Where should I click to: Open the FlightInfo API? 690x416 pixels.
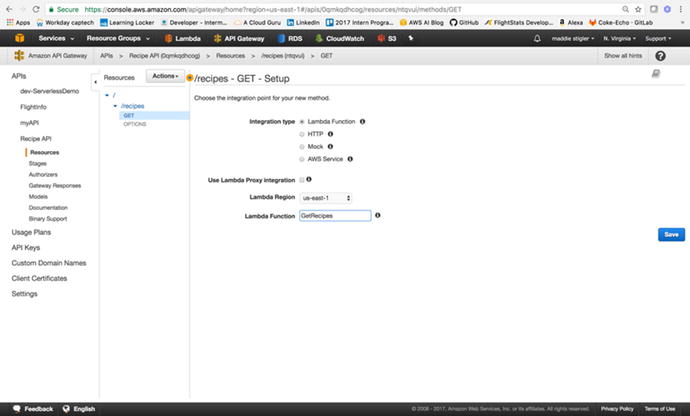pos(33,107)
